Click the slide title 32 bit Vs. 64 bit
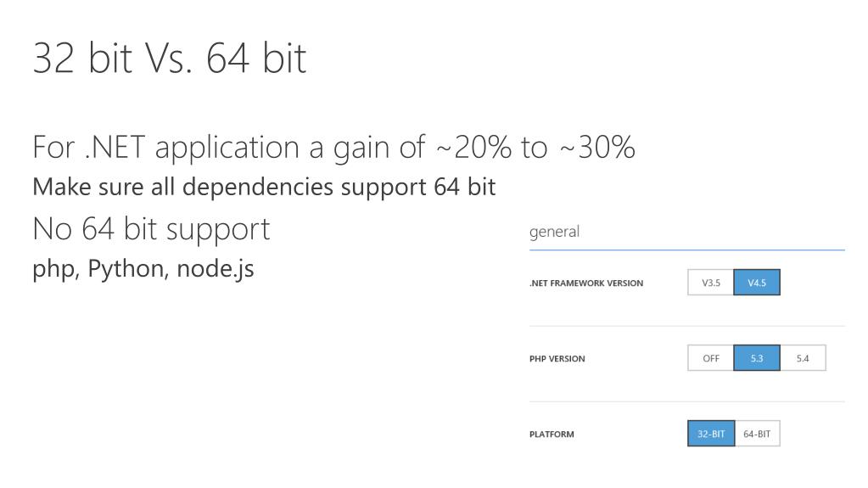This screenshot has height=488, width=868. [170, 59]
